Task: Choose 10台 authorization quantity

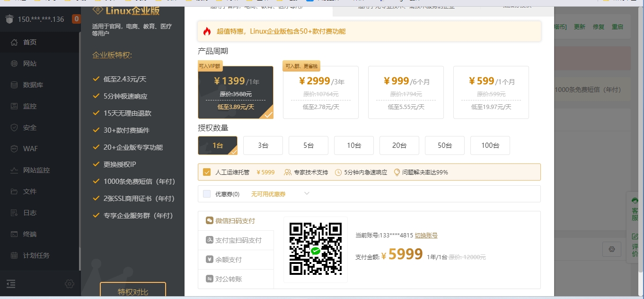Action: click(354, 145)
